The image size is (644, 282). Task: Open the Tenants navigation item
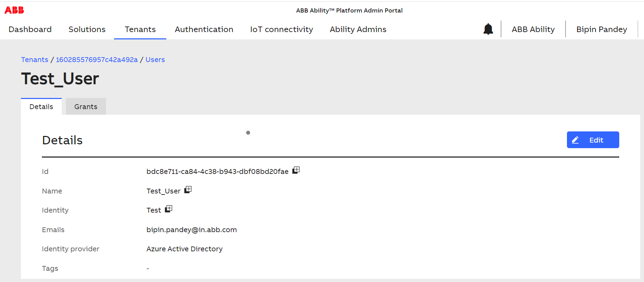tap(140, 29)
